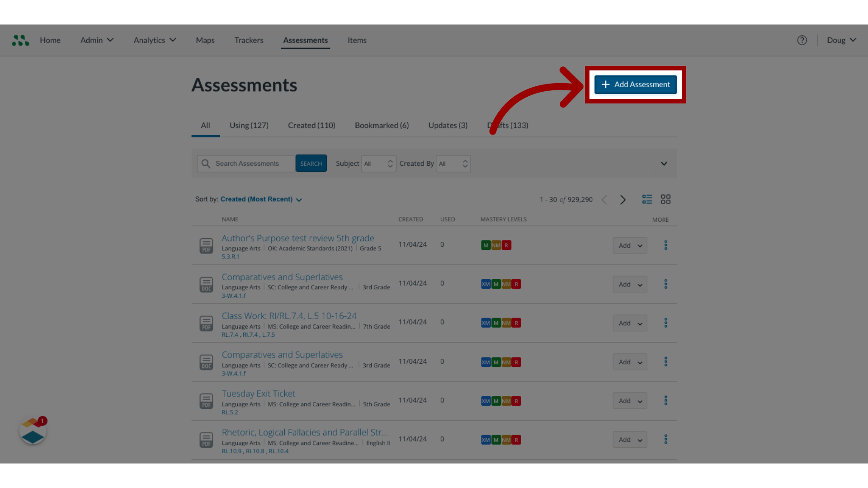Click NM mastery badge for Author's Purpose

[x=496, y=245]
